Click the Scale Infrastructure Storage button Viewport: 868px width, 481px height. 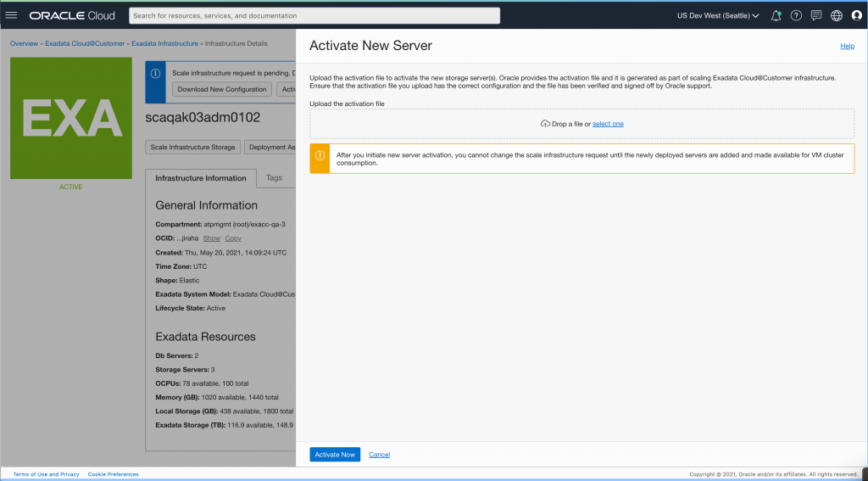point(192,147)
